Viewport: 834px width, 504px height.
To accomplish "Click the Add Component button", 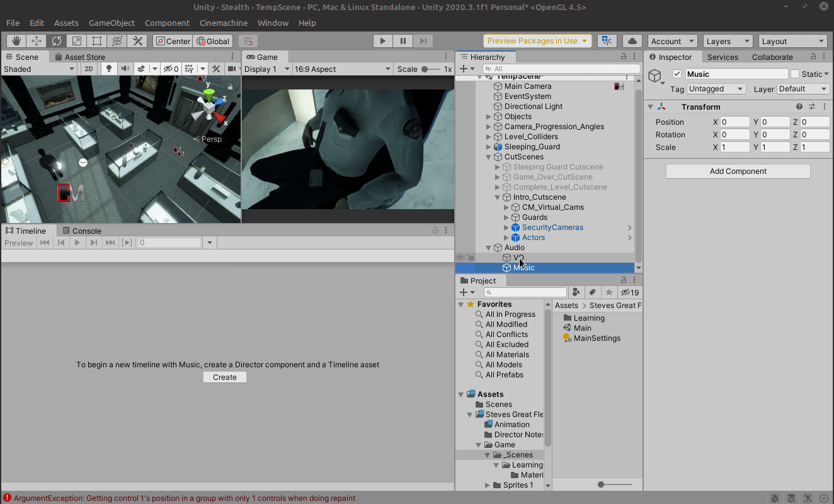I will click(738, 171).
